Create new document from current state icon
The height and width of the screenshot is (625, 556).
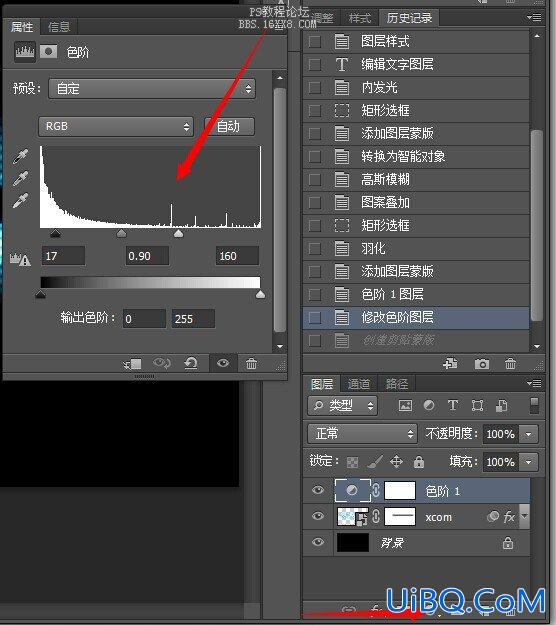(450, 364)
